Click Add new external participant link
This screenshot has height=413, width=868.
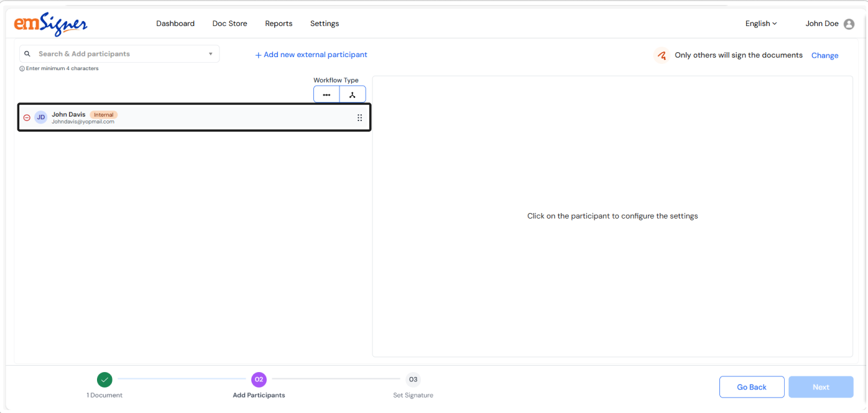pyautogui.click(x=311, y=55)
